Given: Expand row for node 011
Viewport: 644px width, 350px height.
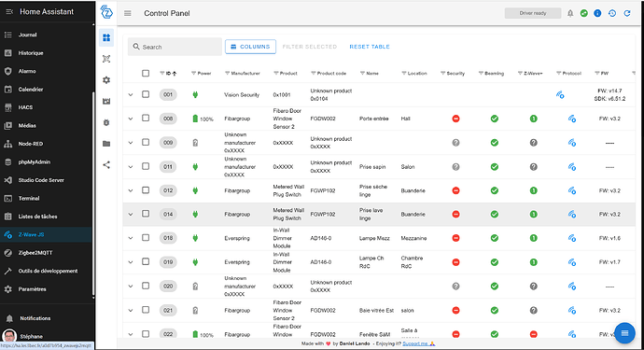Looking at the screenshot, I should point(130,167).
